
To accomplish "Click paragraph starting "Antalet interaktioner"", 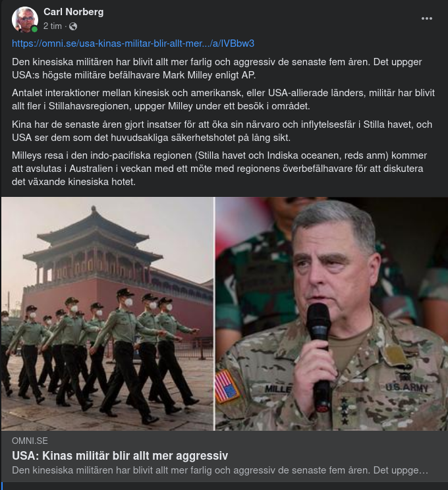I will pyautogui.click(x=223, y=99).
